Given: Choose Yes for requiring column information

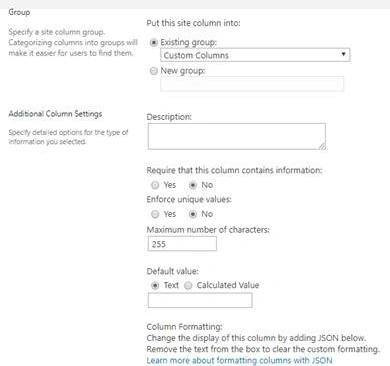Looking at the screenshot, I should click(155, 185).
